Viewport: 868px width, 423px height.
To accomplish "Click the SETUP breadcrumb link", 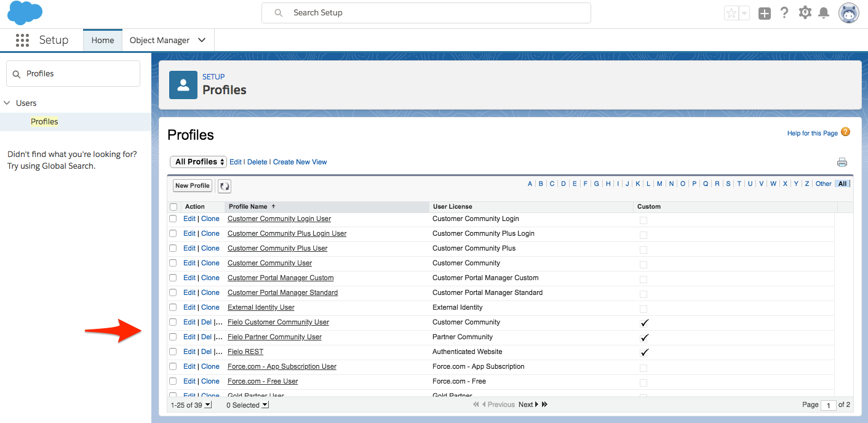I will 213,77.
